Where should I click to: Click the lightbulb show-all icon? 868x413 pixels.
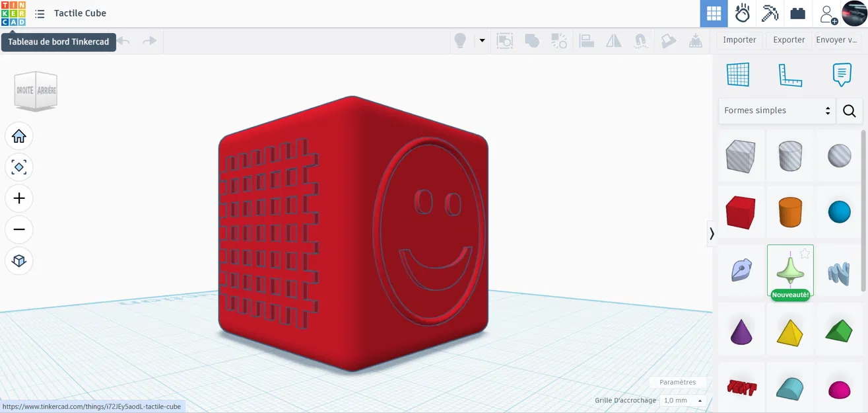pos(460,41)
